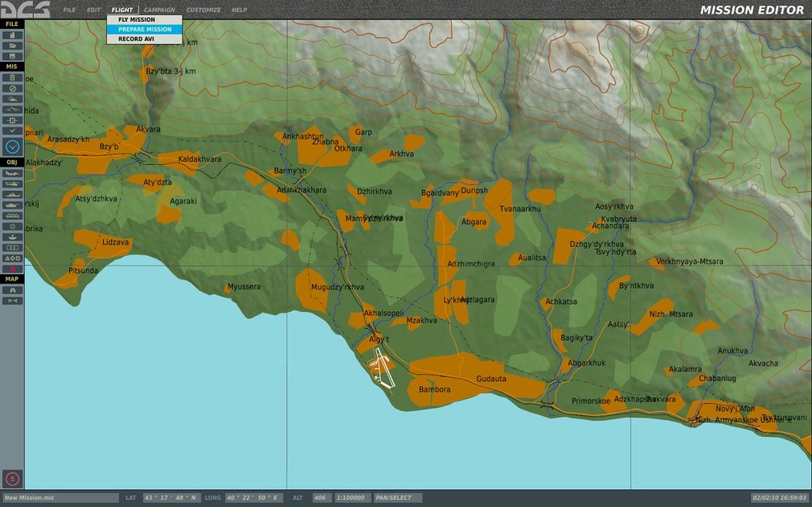
Task: Click the date and time readout
Action: (x=780, y=498)
